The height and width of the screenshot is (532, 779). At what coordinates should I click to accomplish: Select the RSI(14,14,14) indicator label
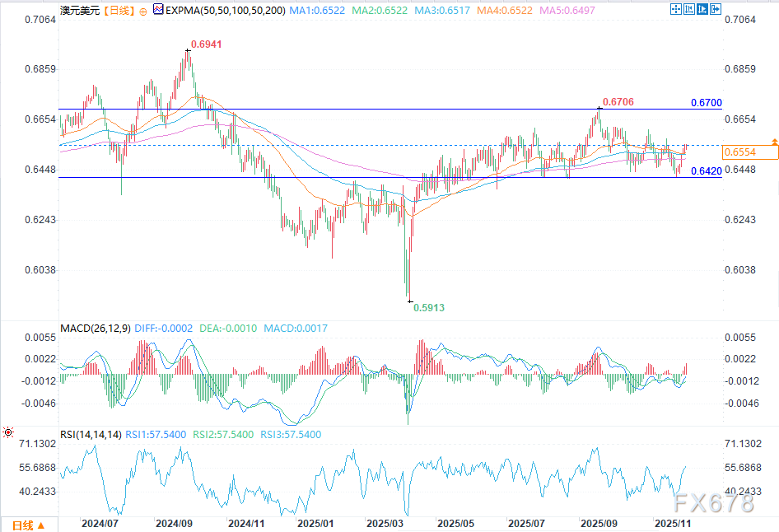[x=91, y=434]
